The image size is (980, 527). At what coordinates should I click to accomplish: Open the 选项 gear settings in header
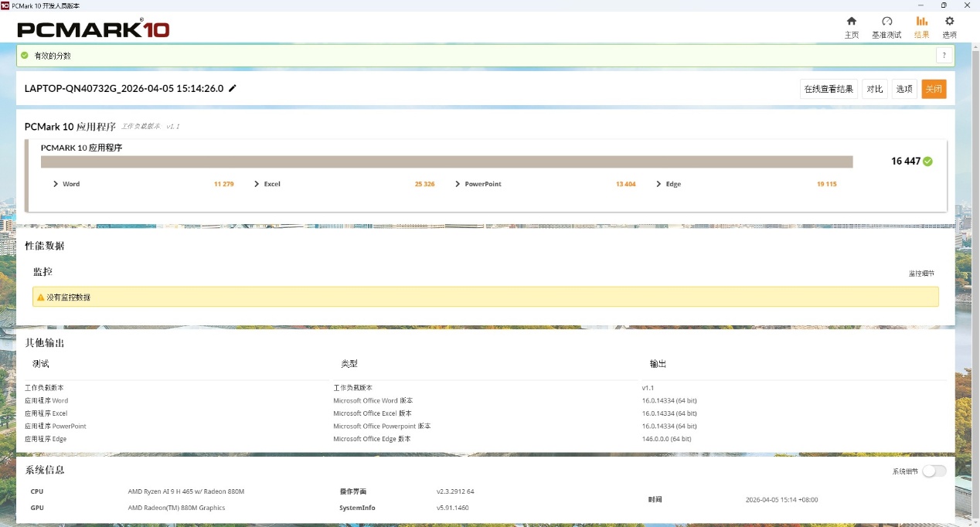pos(949,27)
